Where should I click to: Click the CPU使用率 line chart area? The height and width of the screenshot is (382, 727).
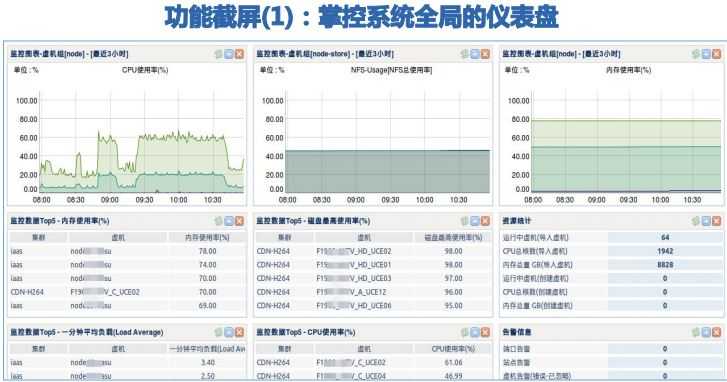142,141
